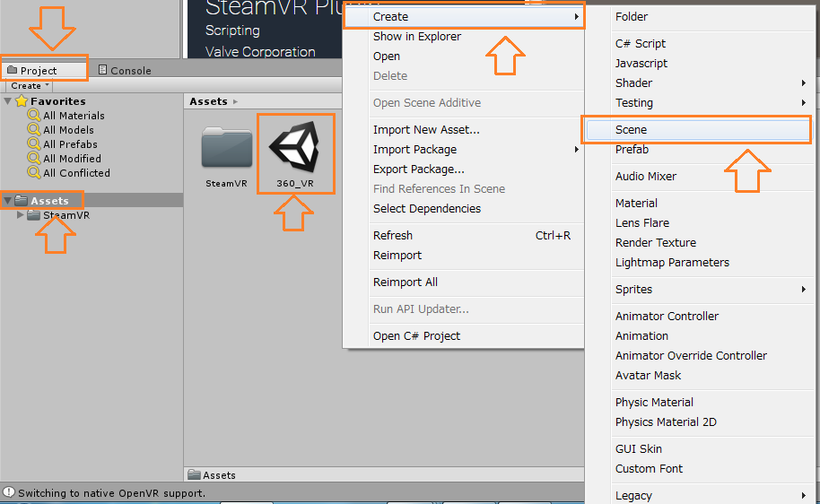
Task: Click the SteamVR folder icon in tree
Action: 34,215
